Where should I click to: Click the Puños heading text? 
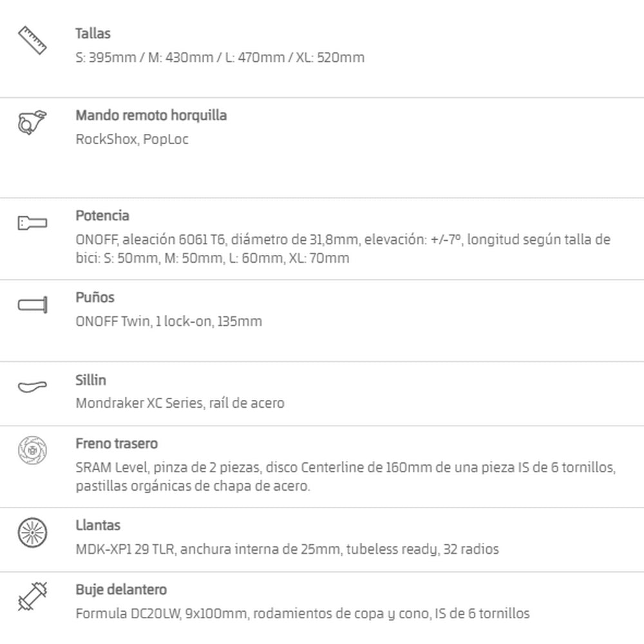[95, 298]
